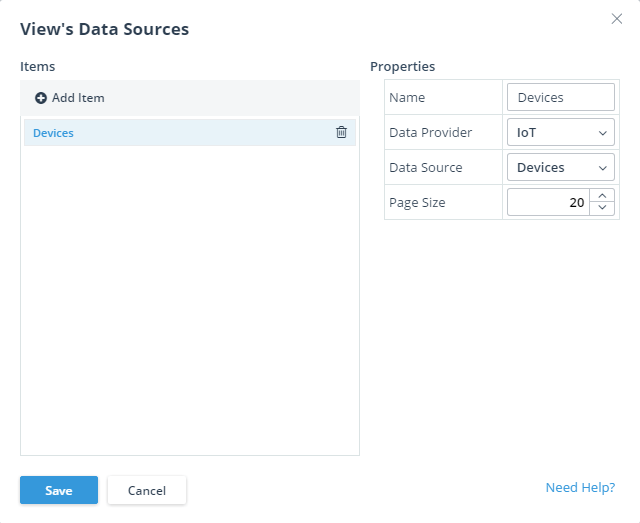640x523 pixels.
Task: Click the Properties section heading
Action: tap(402, 67)
